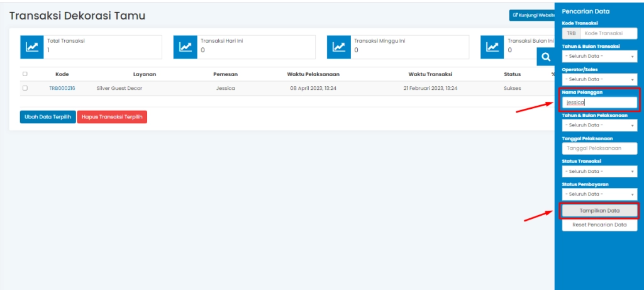
Task: Click Hapus Transaksi Terpilih button
Action: [112, 117]
